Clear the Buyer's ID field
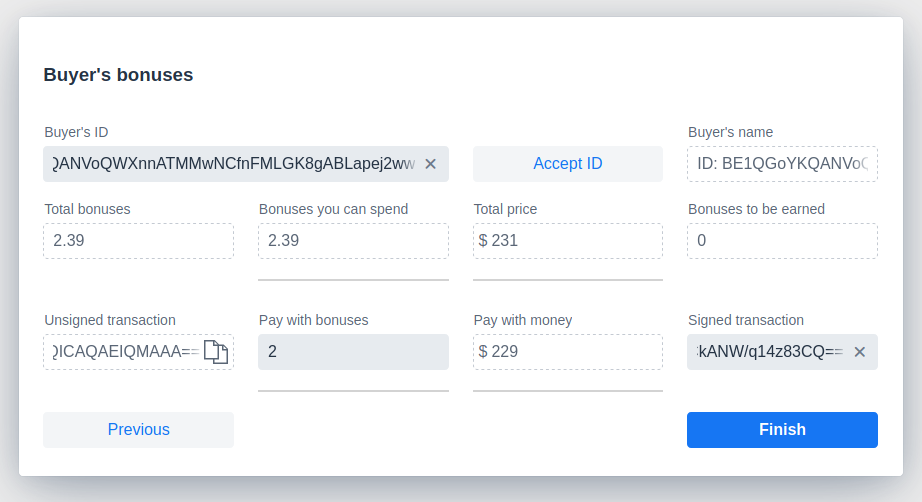The height and width of the screenshot is (502, 922). pyautogui.click(x=430, y=164)
